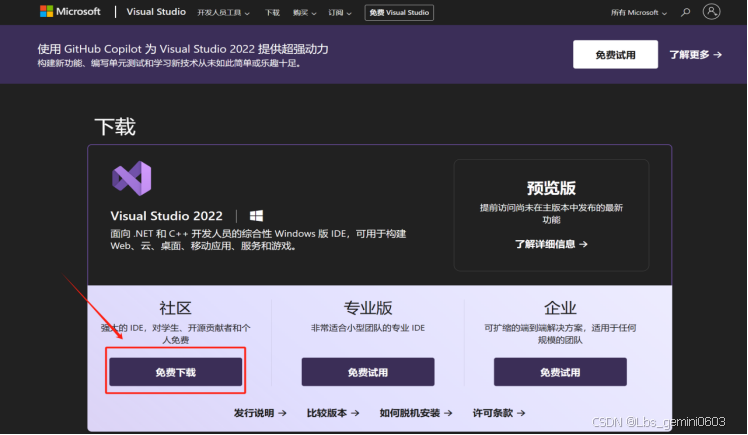The height and width of the screenshot is (435, 748).
Task: Expand the 所有 Microsoft dropdown
Action: [639, 13]
